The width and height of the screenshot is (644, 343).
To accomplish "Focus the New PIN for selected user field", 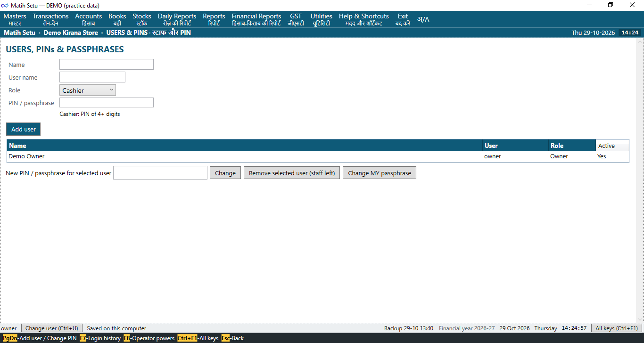I will tap(160, 173).
